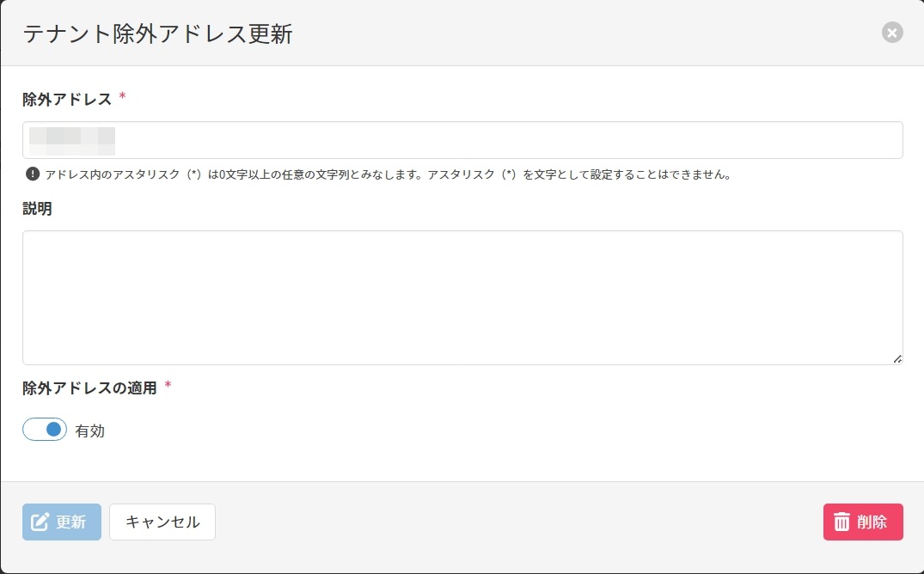The height and width of the screenshot is (574, 924).
Task: Click the info icon beside asterisk hint
Action: tap(33, 174)
